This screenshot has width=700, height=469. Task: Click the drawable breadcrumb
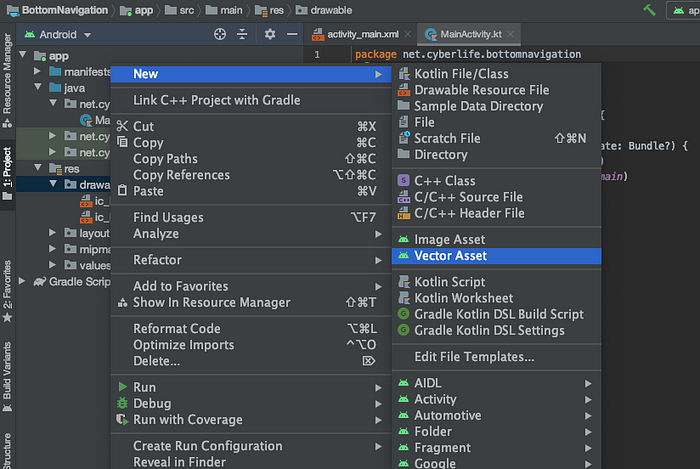[324, 10]
